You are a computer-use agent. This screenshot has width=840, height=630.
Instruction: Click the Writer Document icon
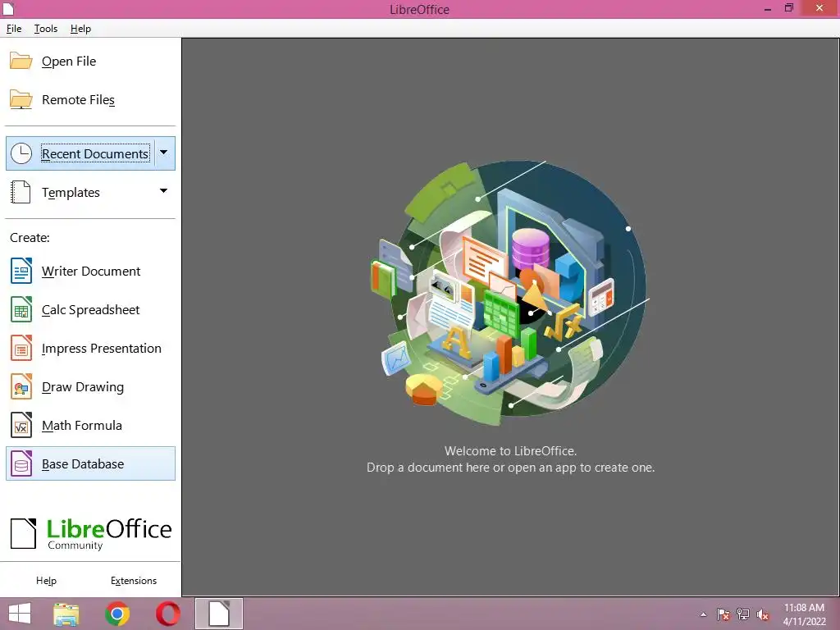tap(21, 271)
